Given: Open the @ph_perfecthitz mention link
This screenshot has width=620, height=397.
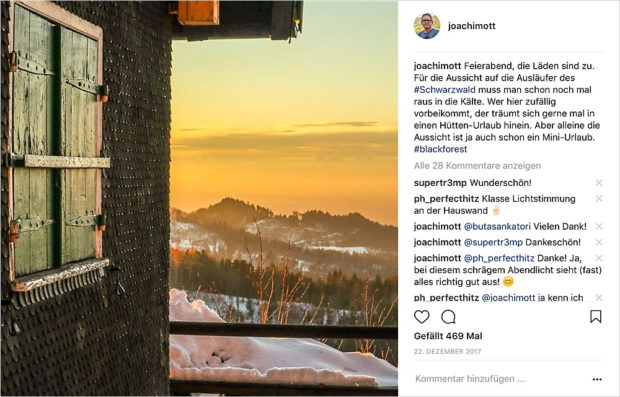Looking at the screenshot, I should tap(499, 258).
